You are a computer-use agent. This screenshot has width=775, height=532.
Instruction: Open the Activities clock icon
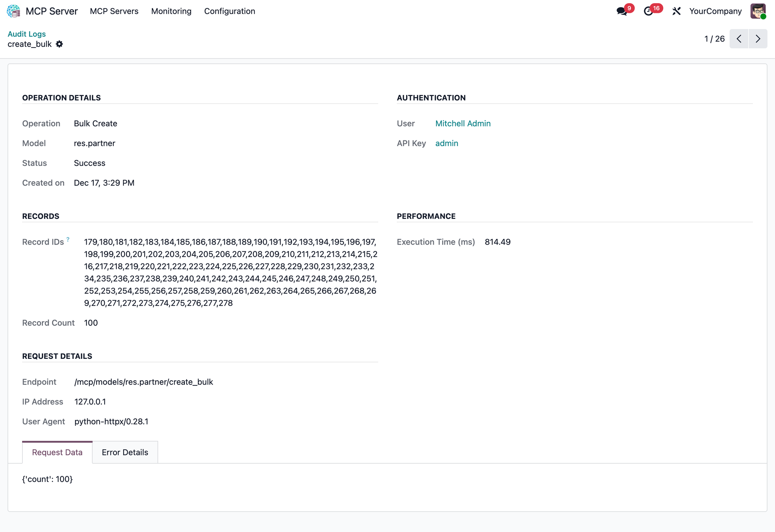(648, 11)
